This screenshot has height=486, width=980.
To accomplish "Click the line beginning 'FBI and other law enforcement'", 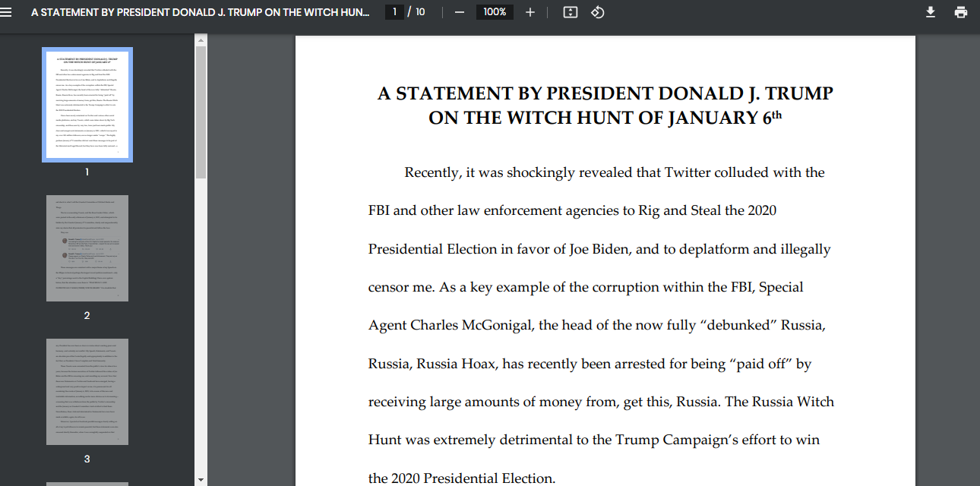I will [x=573, y=210].
